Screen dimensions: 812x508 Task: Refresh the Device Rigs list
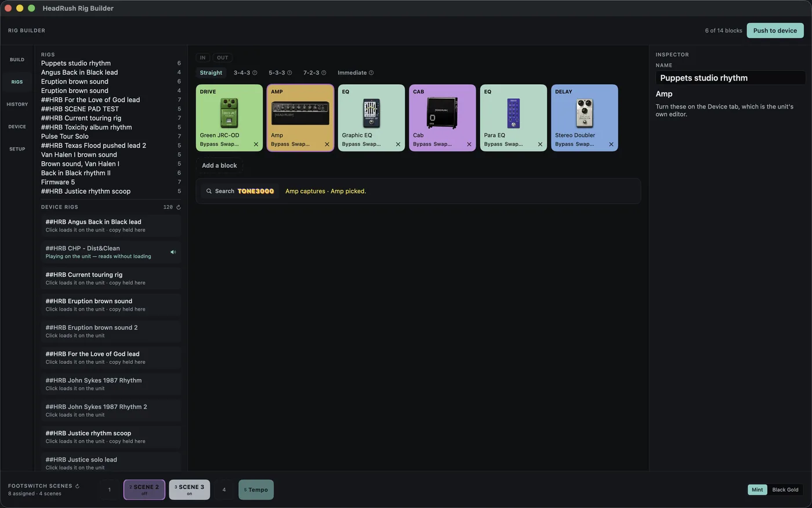click(178, 207)
